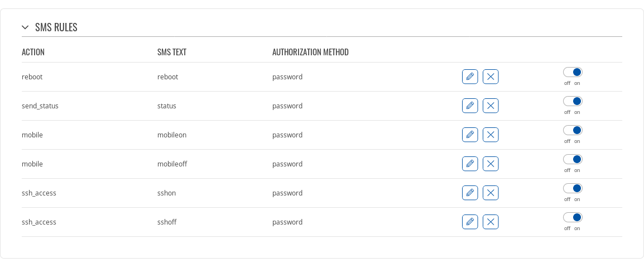
Task: Edit the sshoff rule
Action: click(470, 222)
